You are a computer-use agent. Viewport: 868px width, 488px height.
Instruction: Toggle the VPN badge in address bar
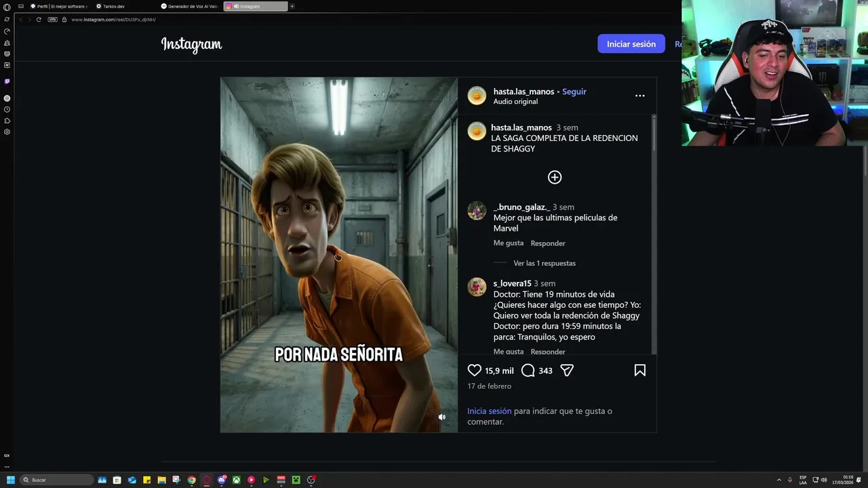click(x=52, y=20)
